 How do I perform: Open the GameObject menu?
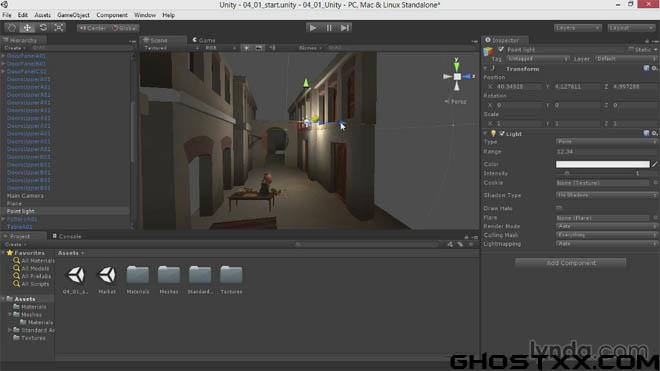point(73,15)
